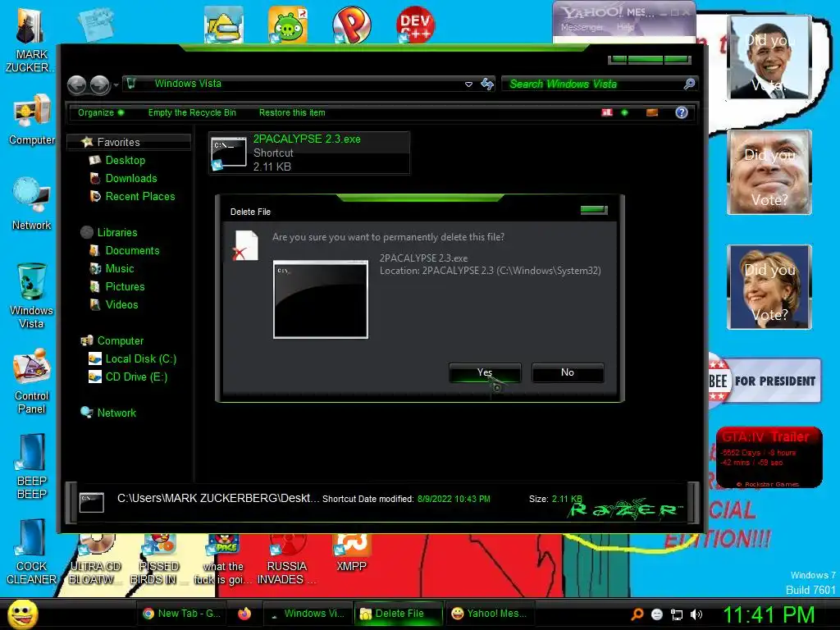The image size is (840, 630).
Task: Click the address bar folder path Windows Vista
Action: pyautogui.click(x=188, y=84)
